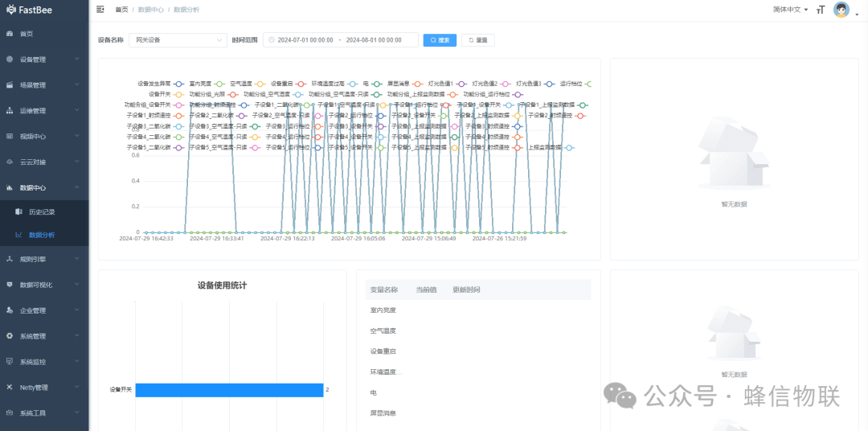Toggle the 屏显消息 legend series in chart

404,84
